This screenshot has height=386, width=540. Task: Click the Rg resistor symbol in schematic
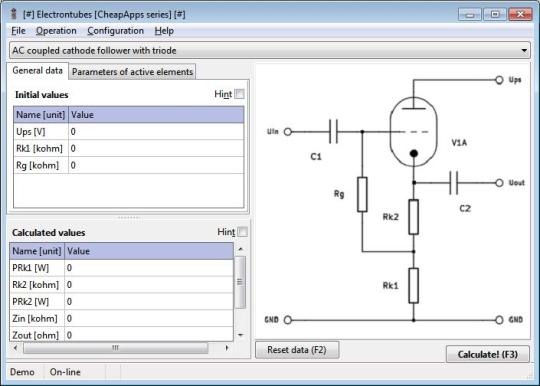[362, 195]
